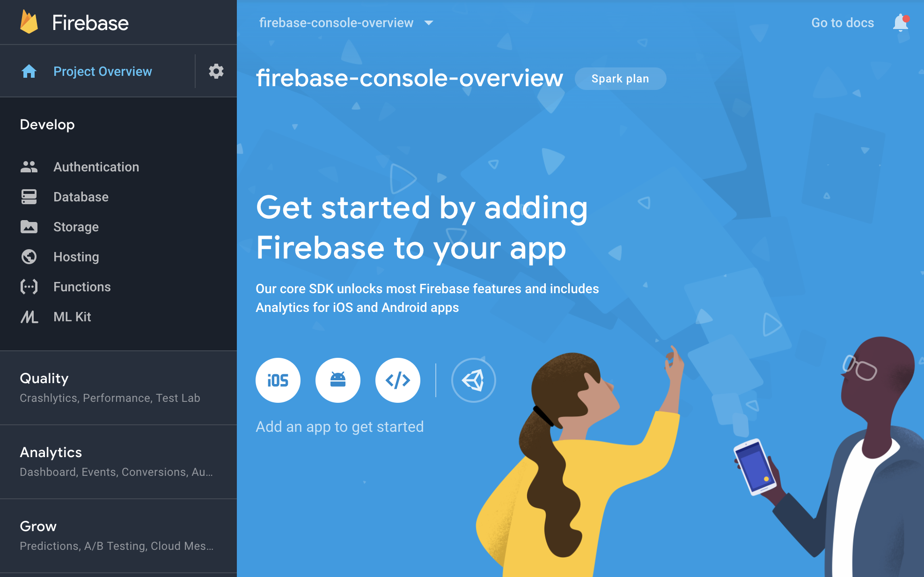
Task: Click Spark plan badge button
Action: (x=620, y=78)
